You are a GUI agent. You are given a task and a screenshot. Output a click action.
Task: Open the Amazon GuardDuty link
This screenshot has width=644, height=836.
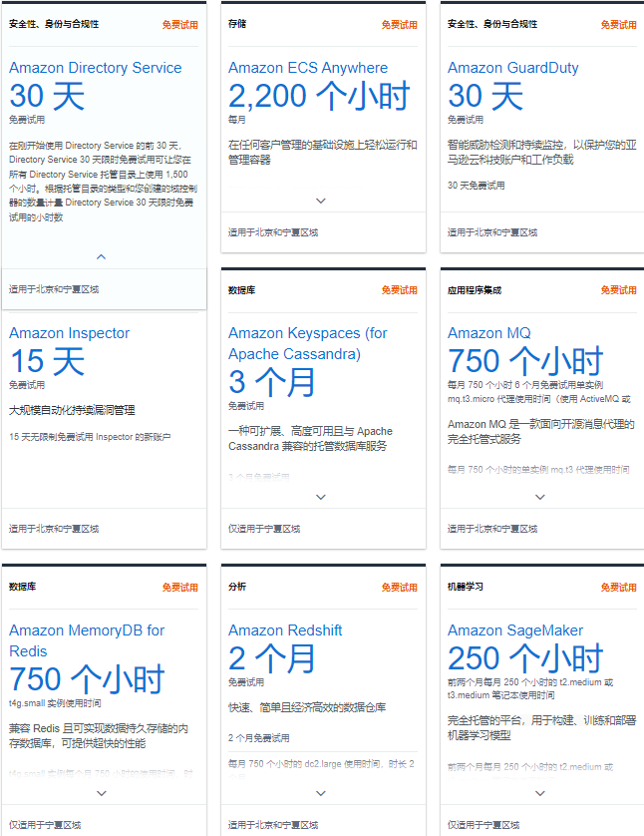pos(513,68)
